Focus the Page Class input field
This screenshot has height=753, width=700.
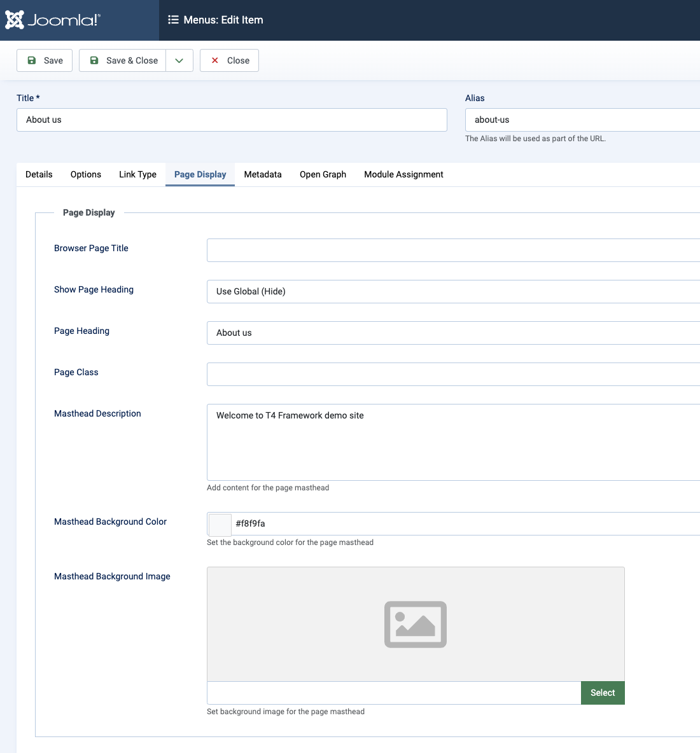point(453,375)
